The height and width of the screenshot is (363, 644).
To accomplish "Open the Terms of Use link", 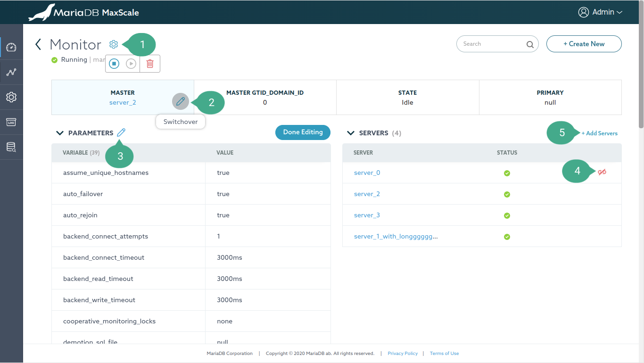I will coord(444,353).
